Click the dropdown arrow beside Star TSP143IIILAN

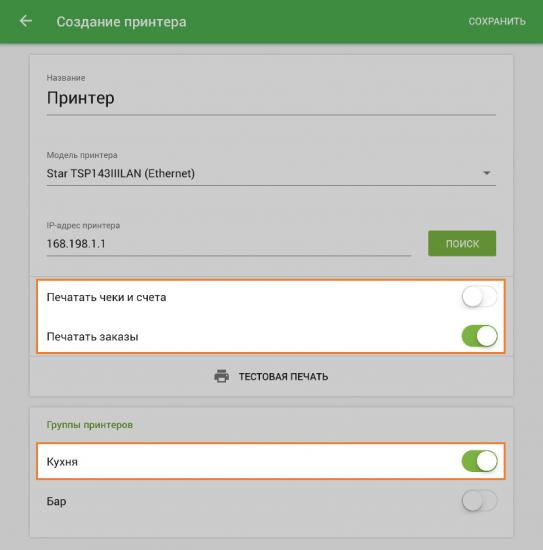[x=487, y=173]
